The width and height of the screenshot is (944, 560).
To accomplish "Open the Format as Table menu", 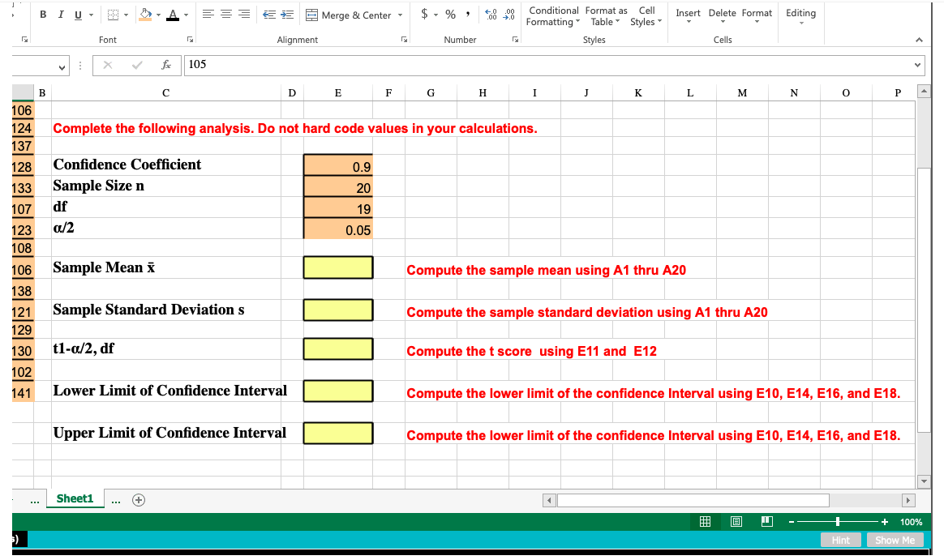I will coord(604,16).
